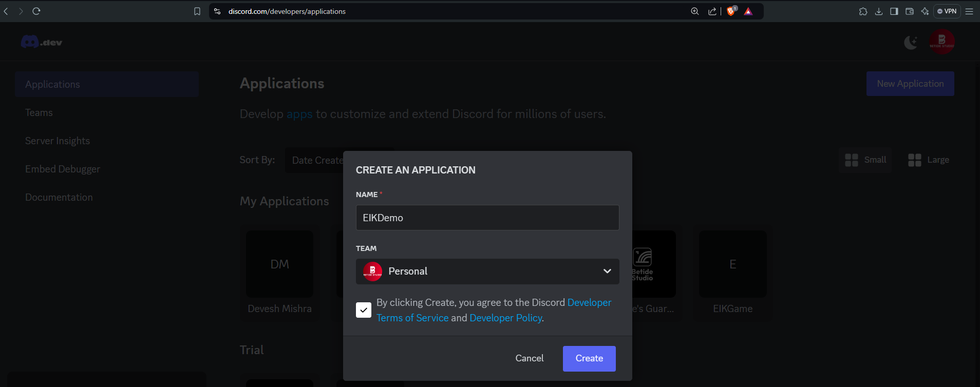Image resolution: width=980 pixels, height=387 pixels.
Task: Open browser extensions puzzle icon
Action: click(x=863, y=11)
